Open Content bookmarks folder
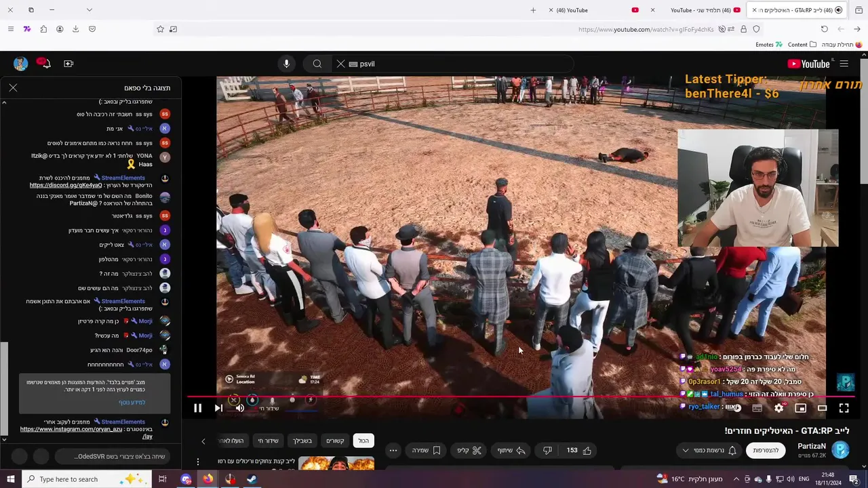868x488 pixels. point(802,45)
